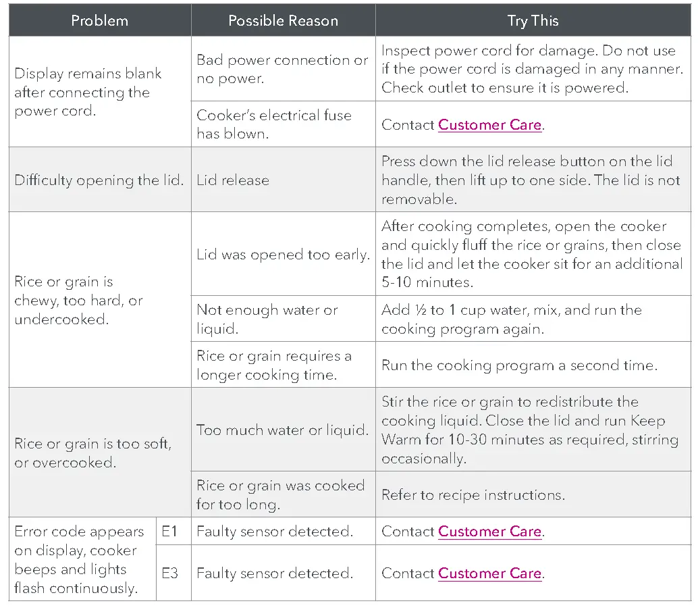Select the E1 error code cell
Image resolution: width=698 pixels, height=616 pixels.
[x=169, y=532]
